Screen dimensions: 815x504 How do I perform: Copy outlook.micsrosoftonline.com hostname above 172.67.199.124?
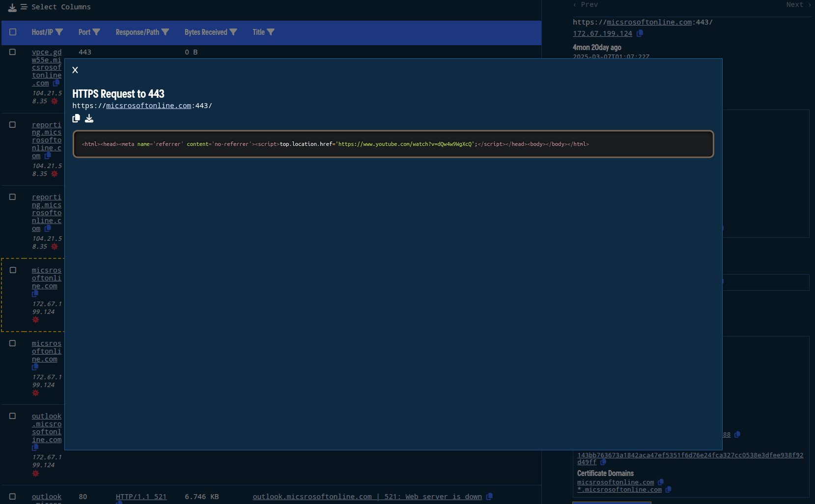tap(35, 448)
